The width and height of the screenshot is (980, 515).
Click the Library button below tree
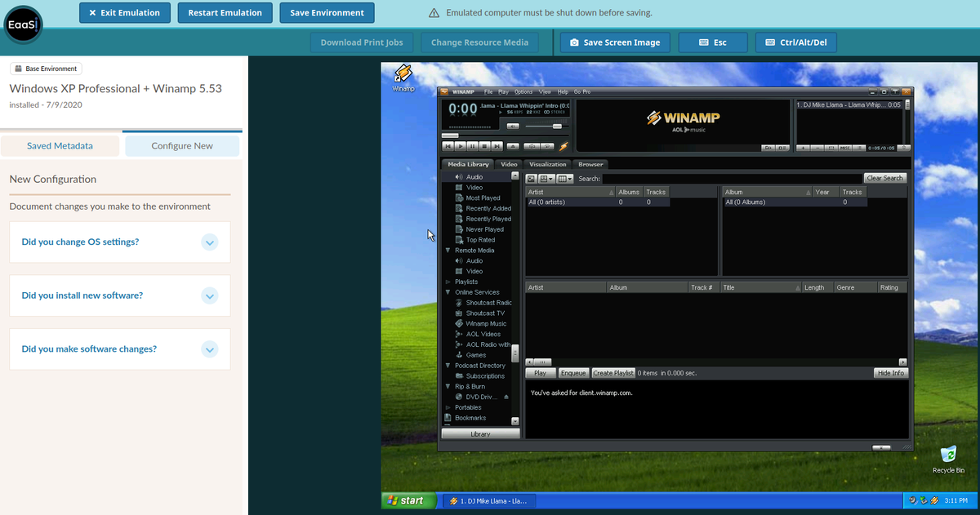click(480, 434)
